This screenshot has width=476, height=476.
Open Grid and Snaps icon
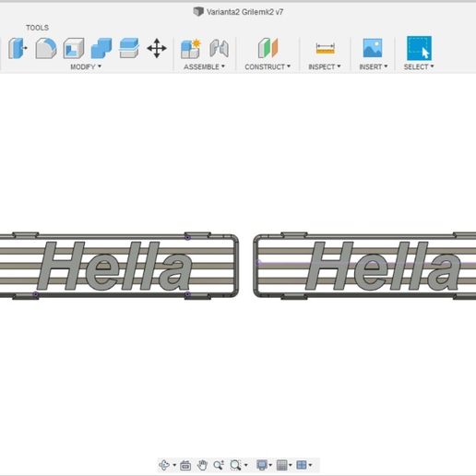[x=281, y=465]
